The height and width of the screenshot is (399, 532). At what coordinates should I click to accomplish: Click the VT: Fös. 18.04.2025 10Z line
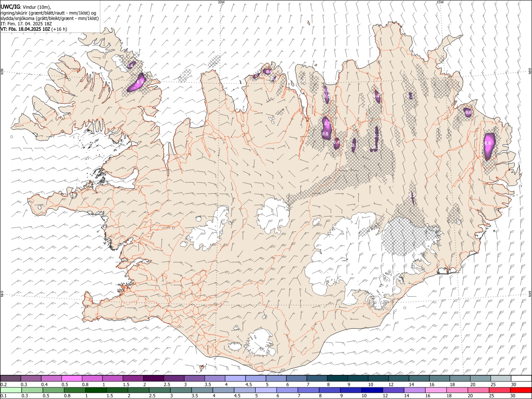click(x=25, y=29)
